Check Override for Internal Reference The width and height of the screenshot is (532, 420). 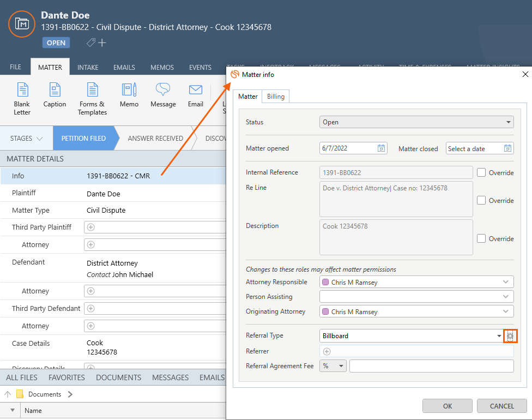click(481, 172)
